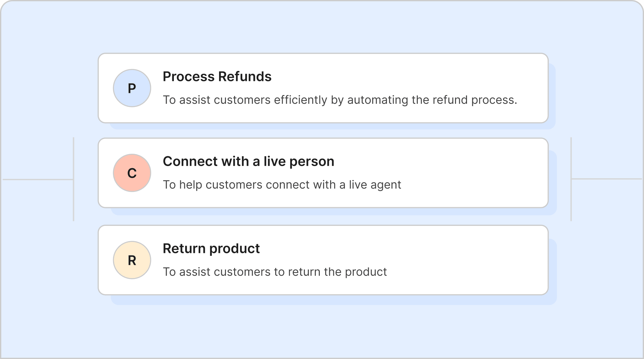Click the cream R avatar icon
Viewport: 644px width, 359px height.
[x=132, y=260]
